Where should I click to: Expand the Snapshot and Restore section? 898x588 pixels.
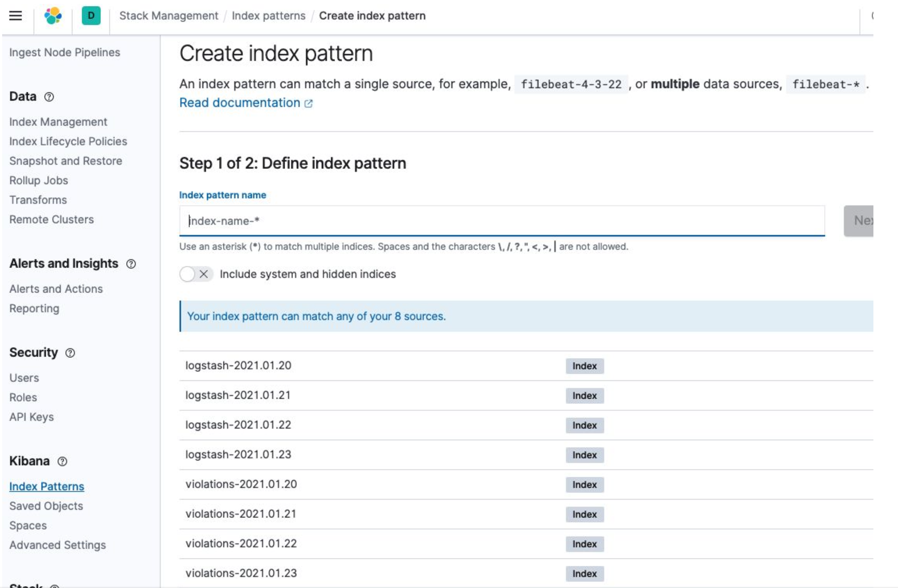(66, 161)
